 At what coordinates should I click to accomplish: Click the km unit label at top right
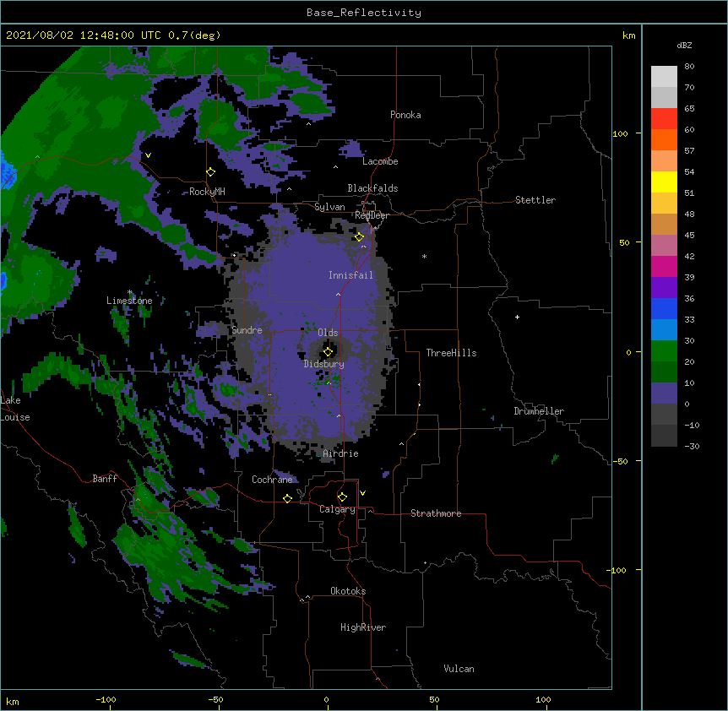[629, 35]
